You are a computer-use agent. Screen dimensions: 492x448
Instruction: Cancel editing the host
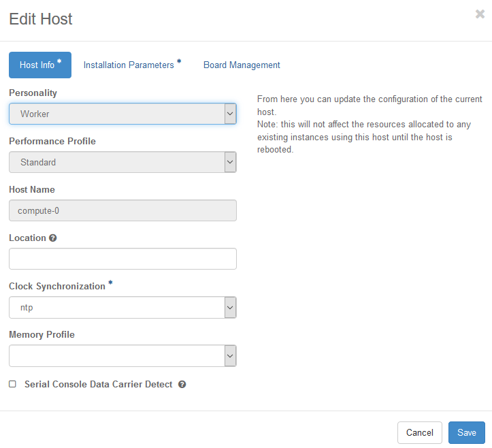click(419, 432)
